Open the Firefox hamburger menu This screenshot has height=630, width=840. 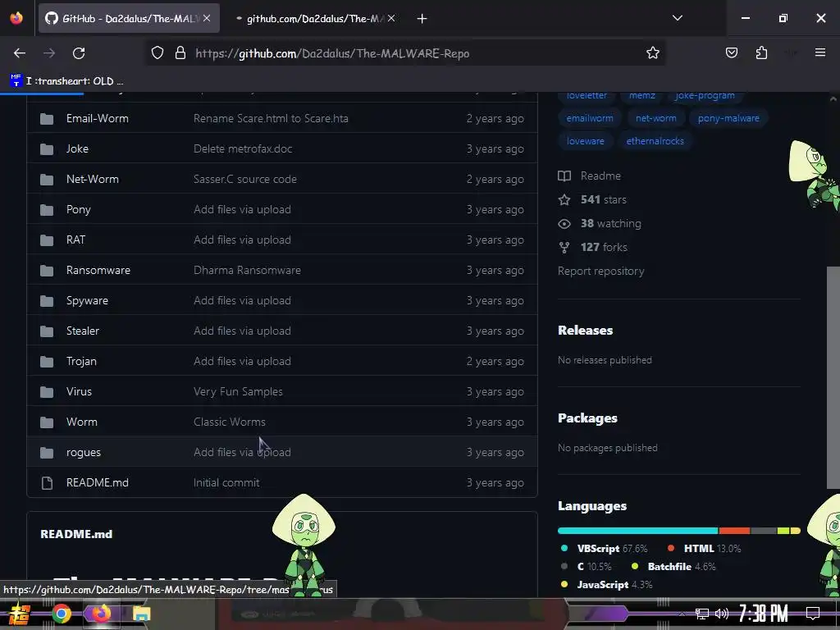coord(820,52)
